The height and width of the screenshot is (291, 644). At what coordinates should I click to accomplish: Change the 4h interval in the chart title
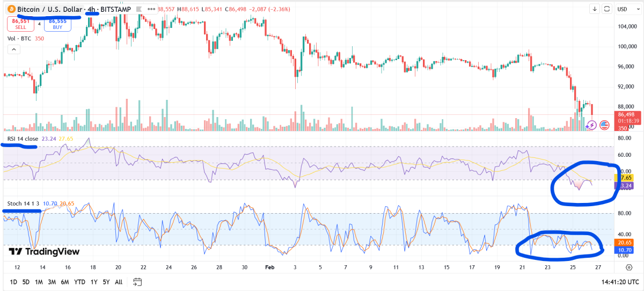[91, 10]
